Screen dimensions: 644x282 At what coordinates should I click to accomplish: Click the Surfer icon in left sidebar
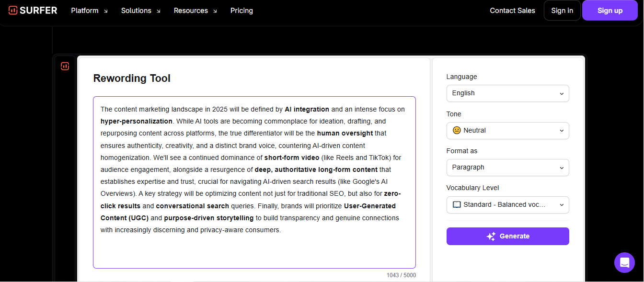[x=65, y=67]
